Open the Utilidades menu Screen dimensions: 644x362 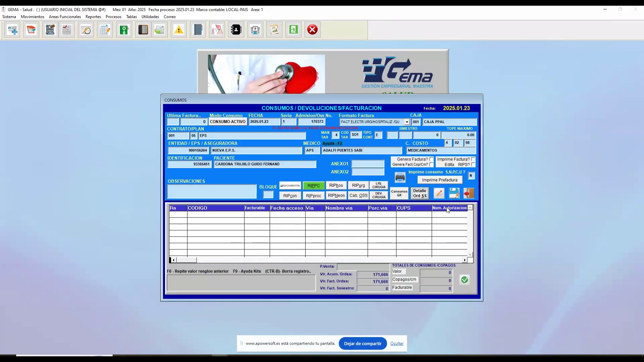point(150,17)
